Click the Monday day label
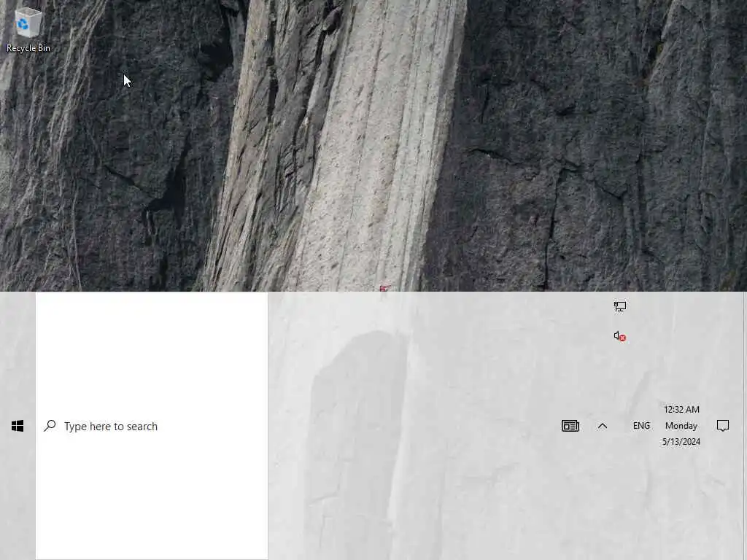747x560 pixels. point(681,426)
